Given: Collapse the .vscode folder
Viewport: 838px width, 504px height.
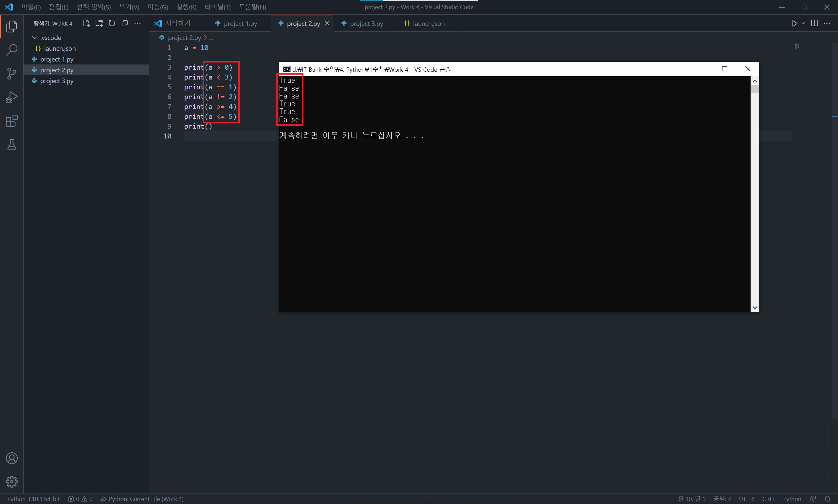Looking at the screenshot, I should click(35, 37).
